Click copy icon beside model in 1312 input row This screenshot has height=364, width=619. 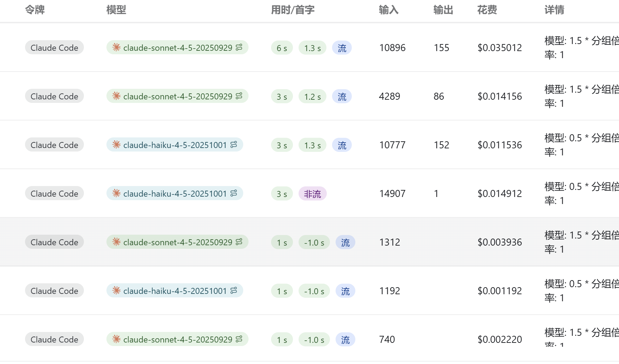[239, 242]
